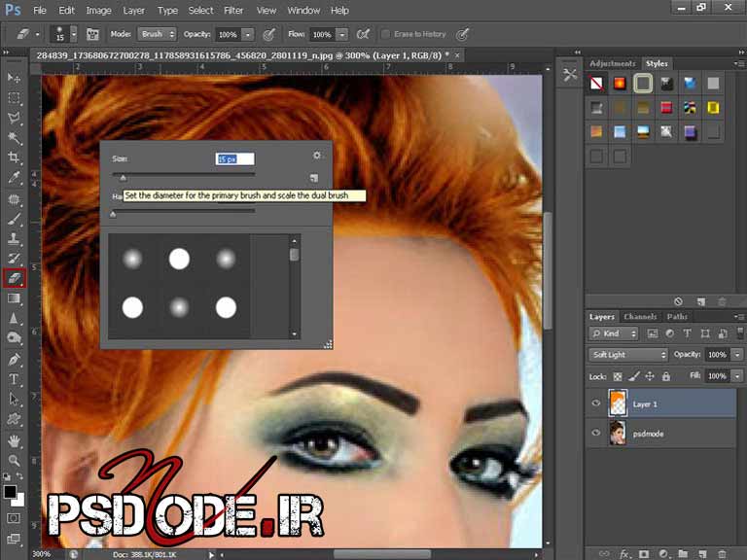This screenshot has width=747, height=560.
Task: Toggle lock image pixels
Action: (633, 376)
